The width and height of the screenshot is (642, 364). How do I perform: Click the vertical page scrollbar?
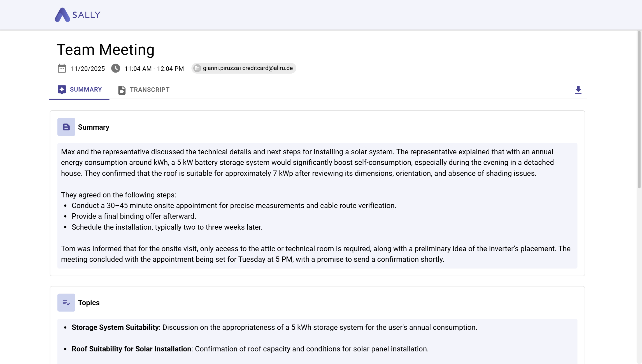pyautogui.click(x=639, y=109)
